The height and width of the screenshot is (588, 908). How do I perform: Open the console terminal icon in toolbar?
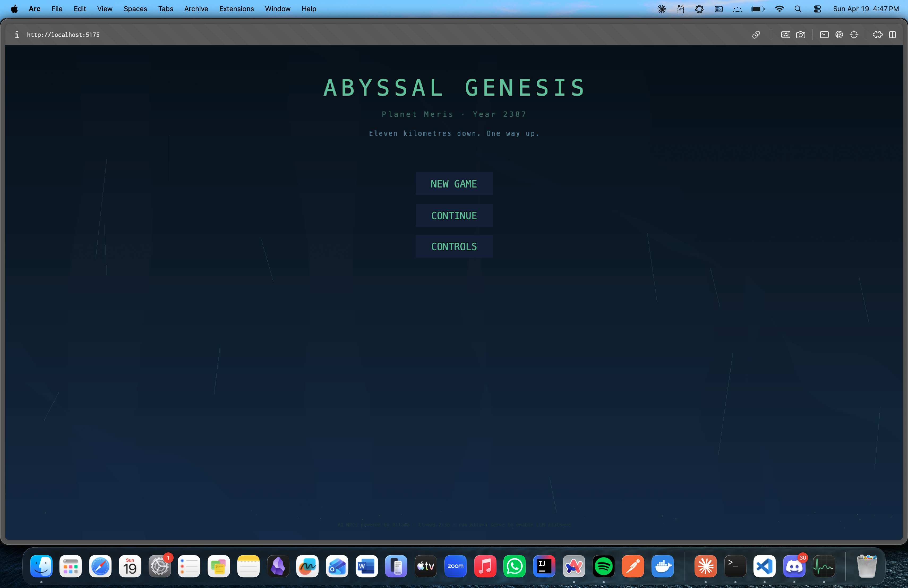[x=824, y=35]
